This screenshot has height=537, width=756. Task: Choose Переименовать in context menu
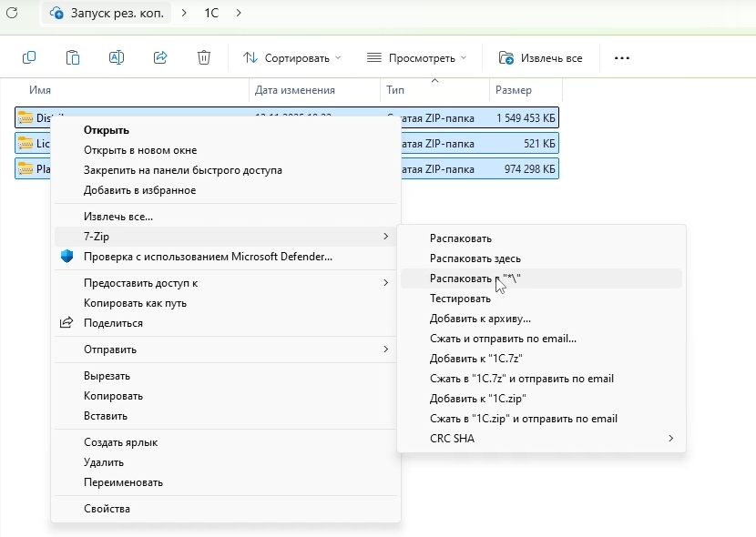(123, 482)
